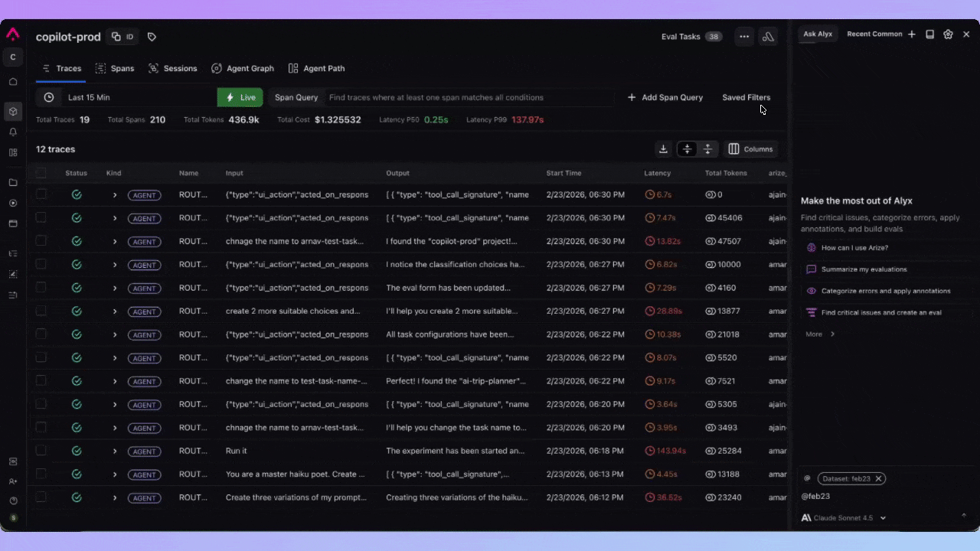Click the tag icon beside copilot-prod
The image size is (980, 551).
[152, 37]
